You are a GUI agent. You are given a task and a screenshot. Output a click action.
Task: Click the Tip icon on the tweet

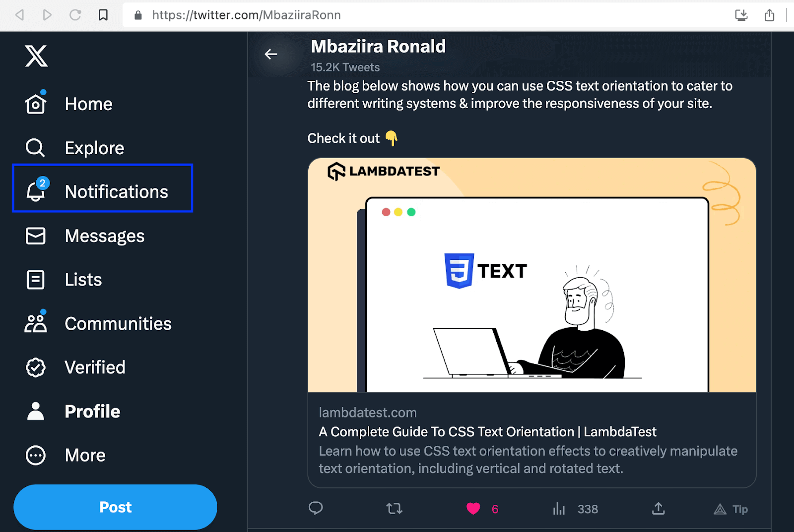[x=720, y=508]
